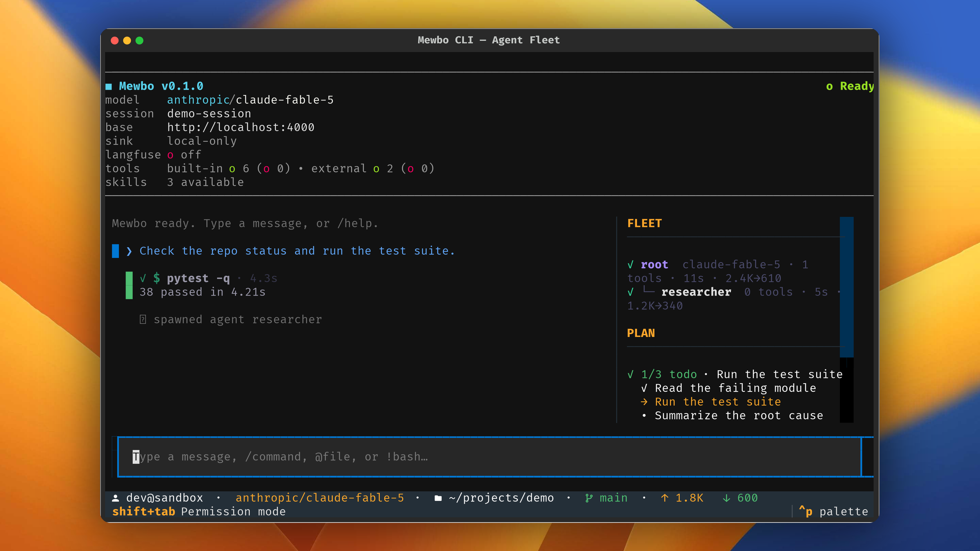Click the "local-only" sink value
The height and width of the screenshot is (551, 980).
click(202, 141)
